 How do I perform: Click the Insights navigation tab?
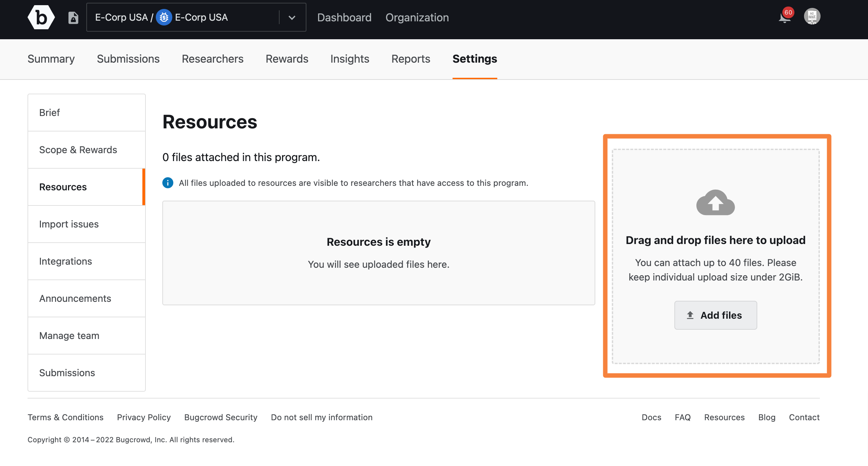click(x=350, y=58)
